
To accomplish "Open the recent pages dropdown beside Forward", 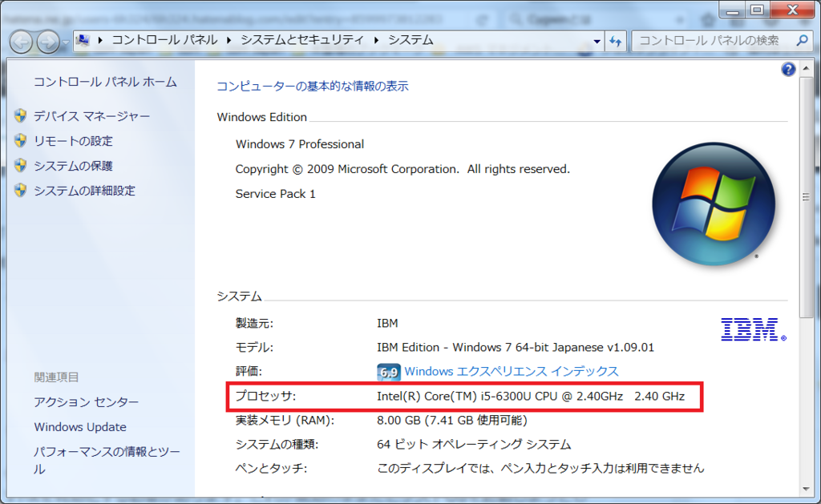I will pyautogui.click(x=66, y=42).
